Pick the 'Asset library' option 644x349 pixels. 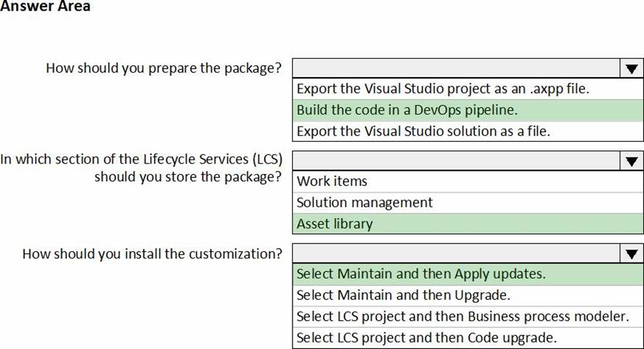[x=335, y=224]
